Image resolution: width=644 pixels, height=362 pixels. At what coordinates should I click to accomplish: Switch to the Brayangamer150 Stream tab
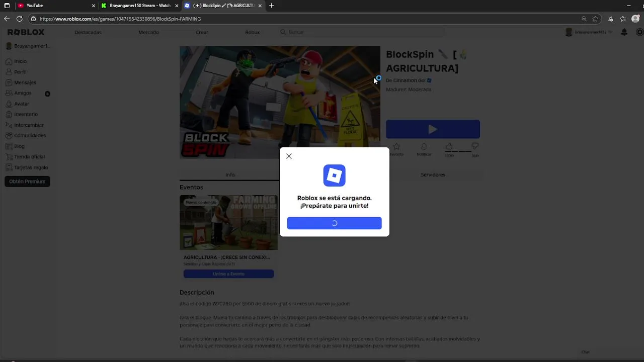pos(140,6)
